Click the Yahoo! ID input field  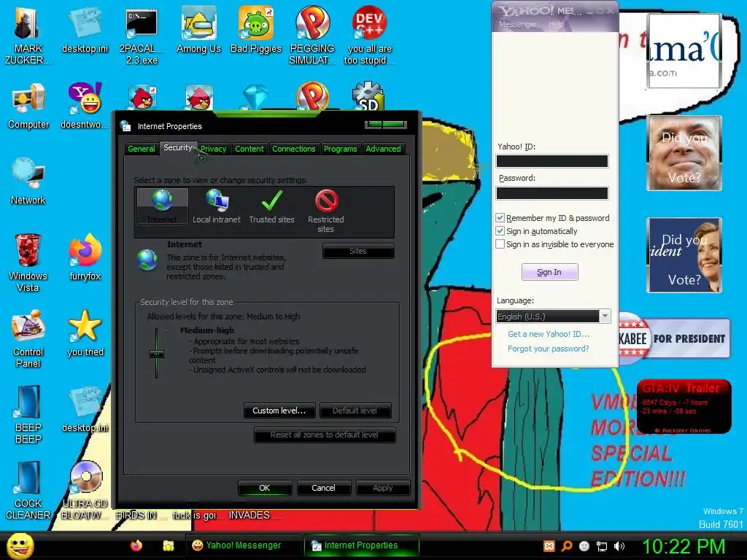(x=552, y=161)
